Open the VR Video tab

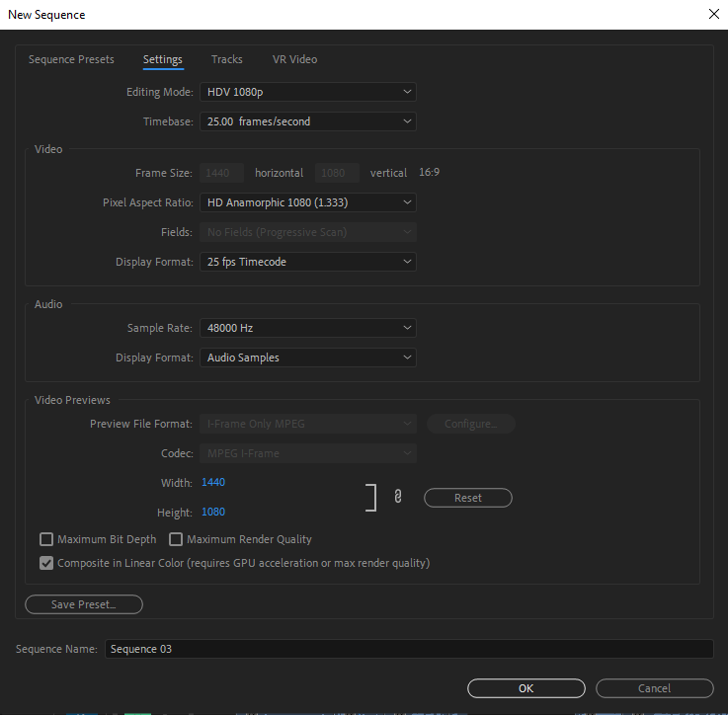[294, 59]
